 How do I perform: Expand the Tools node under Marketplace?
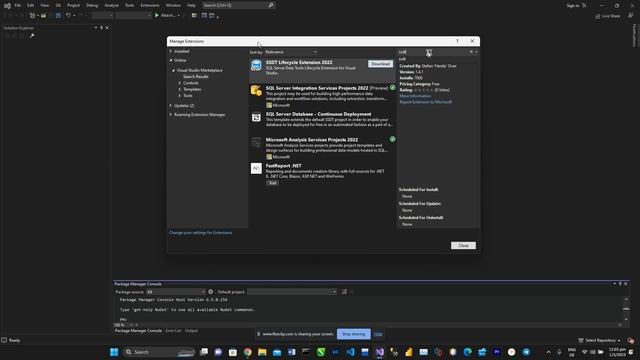click(180, 96)
